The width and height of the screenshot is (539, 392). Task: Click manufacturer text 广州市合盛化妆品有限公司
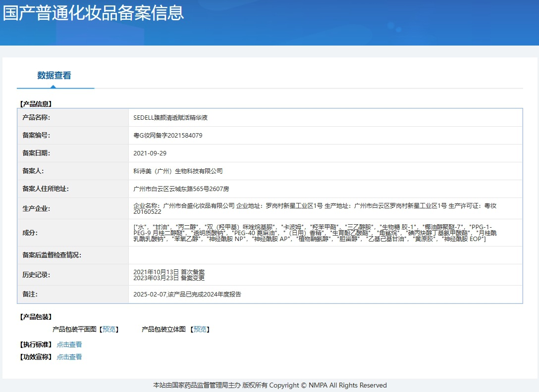pyautogui.click(x=199, y=205)
